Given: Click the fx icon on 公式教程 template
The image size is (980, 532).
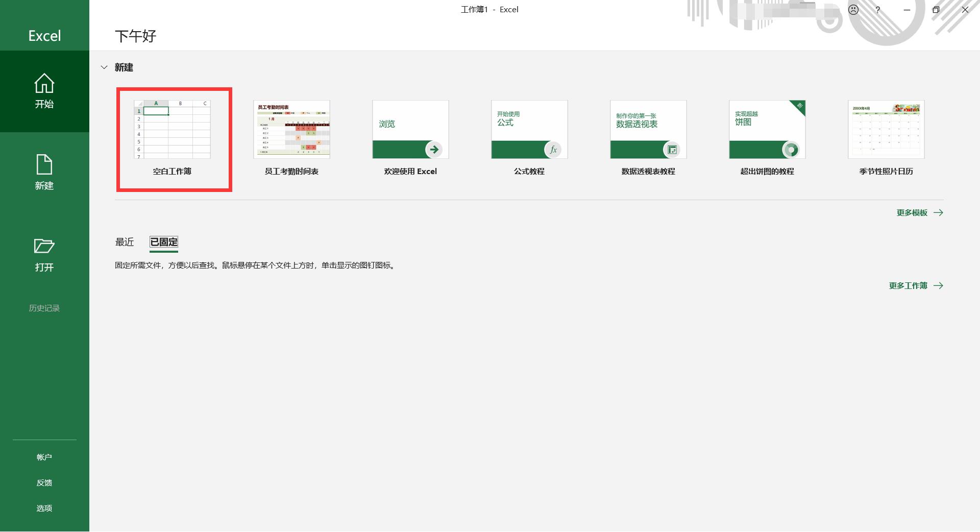Looking at the screenshot, I should [553, 150].
